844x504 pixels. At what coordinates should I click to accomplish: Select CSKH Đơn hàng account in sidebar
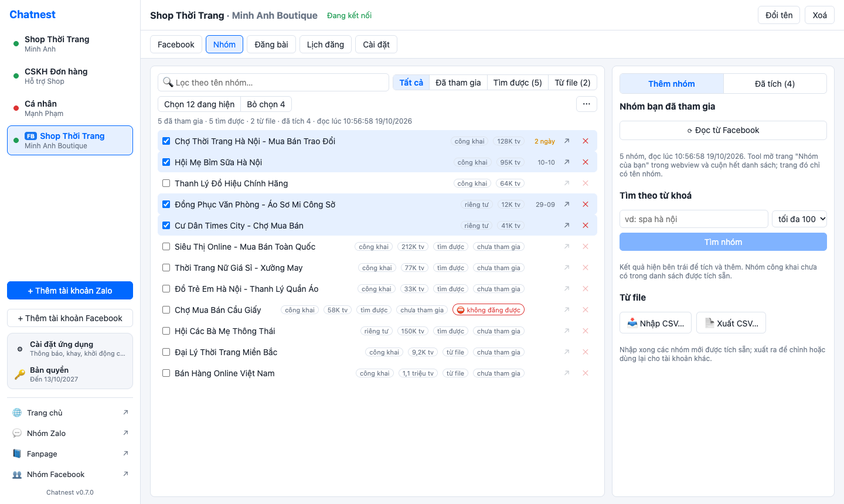click(70, 76)
